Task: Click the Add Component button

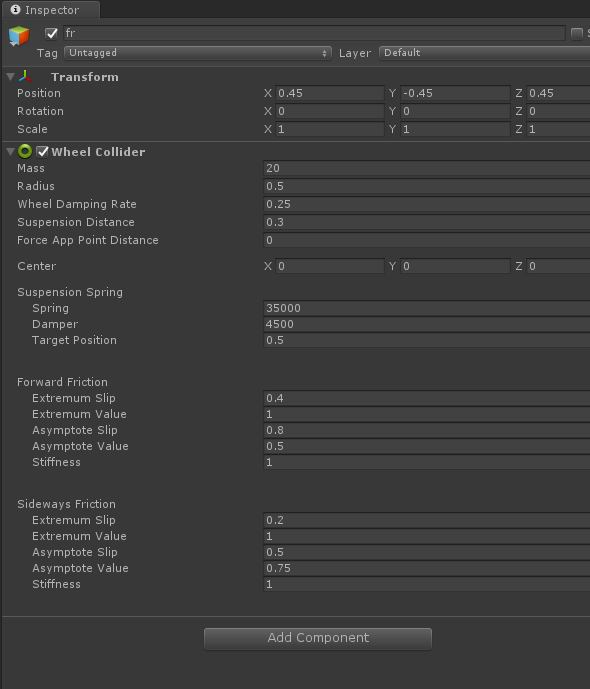Action: [318, 638]
